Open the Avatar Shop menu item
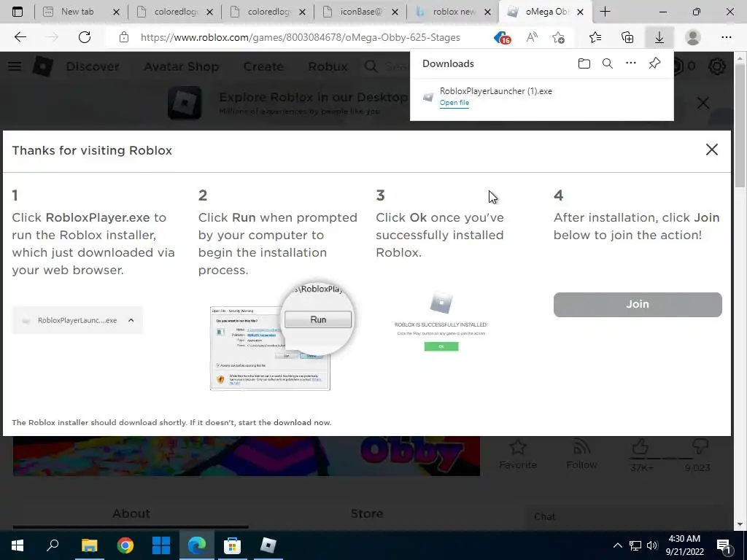Viewport: 747px width, 560px height. [x=182, y=66]
